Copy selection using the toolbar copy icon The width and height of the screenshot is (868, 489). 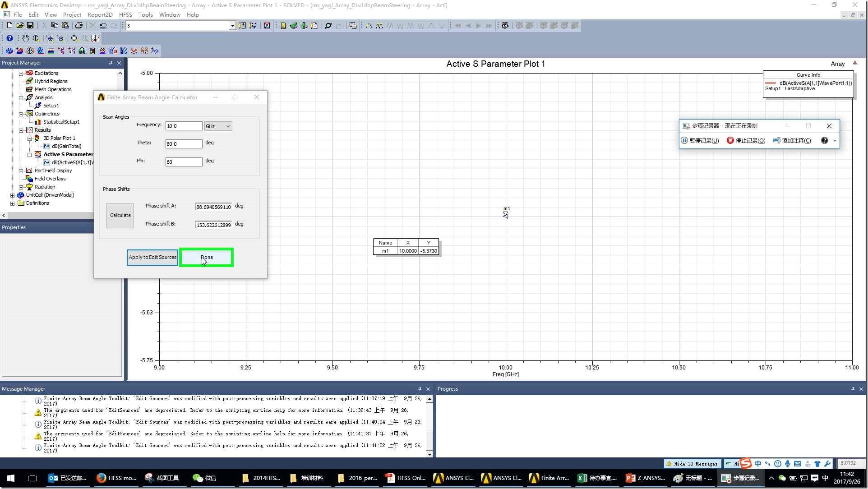(x=55, y=26)
